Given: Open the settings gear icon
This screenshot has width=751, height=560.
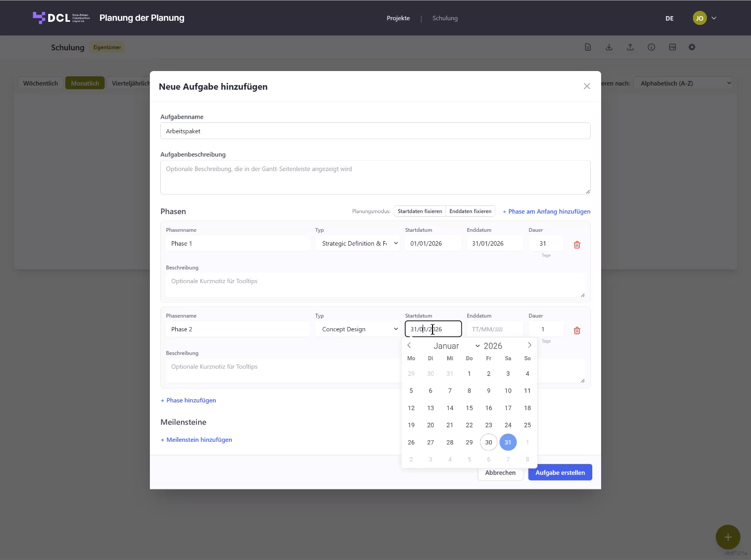Looking at the screenshot, I should coord(692,47).
